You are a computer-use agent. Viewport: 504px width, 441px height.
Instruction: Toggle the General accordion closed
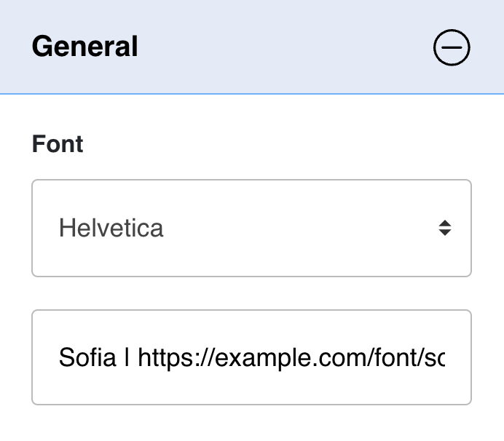click(x=452, y=47)
